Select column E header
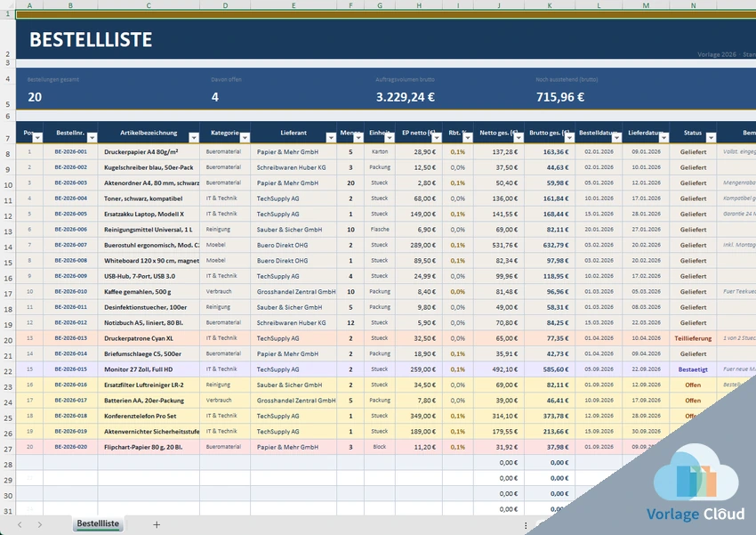The image size is (756, 535). (x=294, y=4)
